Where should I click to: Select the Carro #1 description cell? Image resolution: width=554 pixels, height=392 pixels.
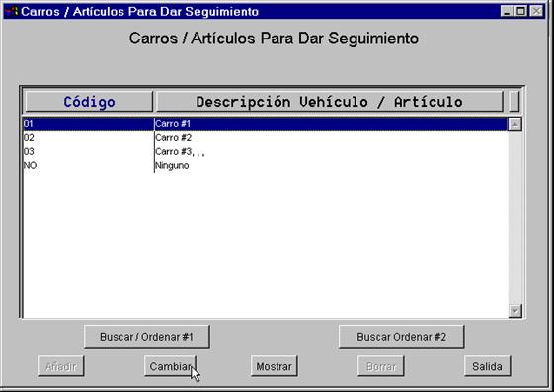point(332,124)
